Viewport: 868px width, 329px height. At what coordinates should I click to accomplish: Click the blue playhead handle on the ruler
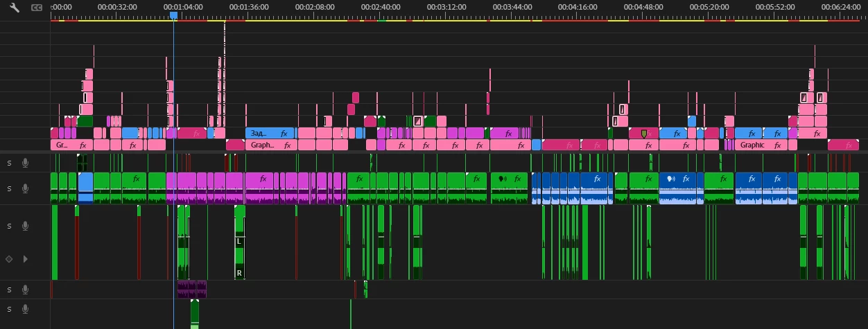coord(173,15)
